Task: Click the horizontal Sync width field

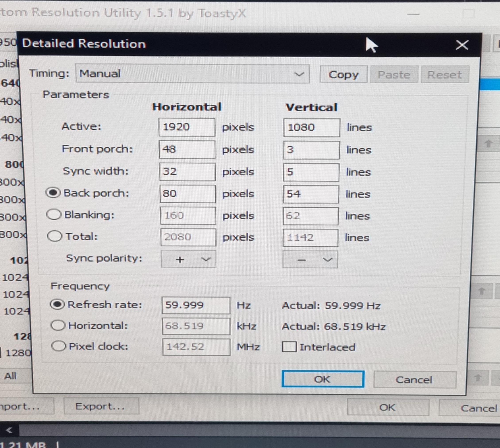Action: 187,171
